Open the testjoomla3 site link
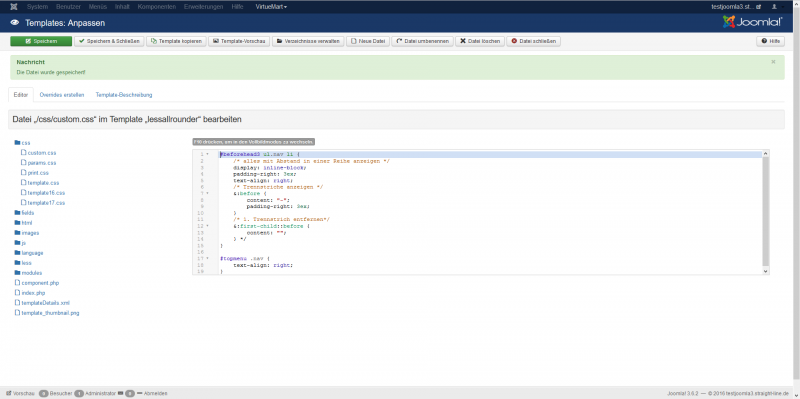The image size is (800, 399). tap(736, 7)
